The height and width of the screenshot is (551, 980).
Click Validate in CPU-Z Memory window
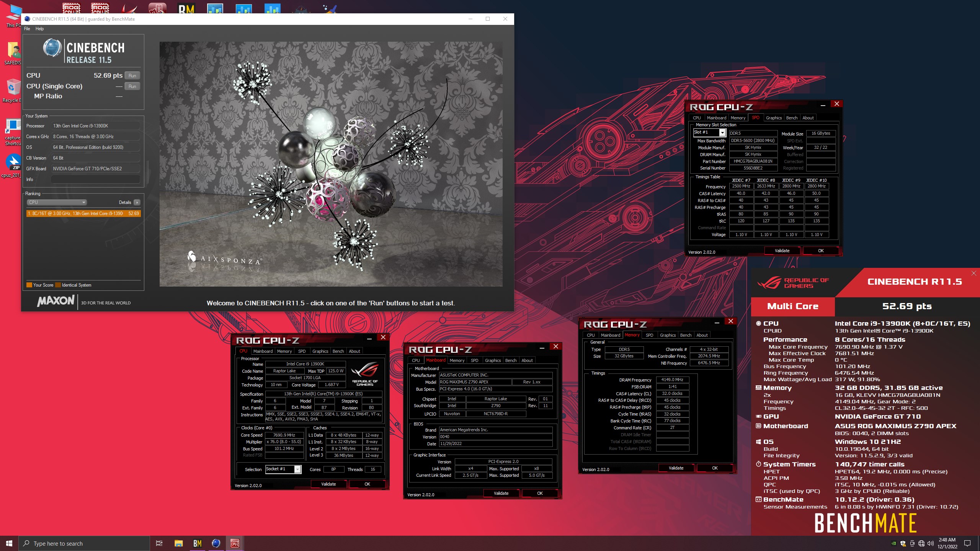(676, 468)
